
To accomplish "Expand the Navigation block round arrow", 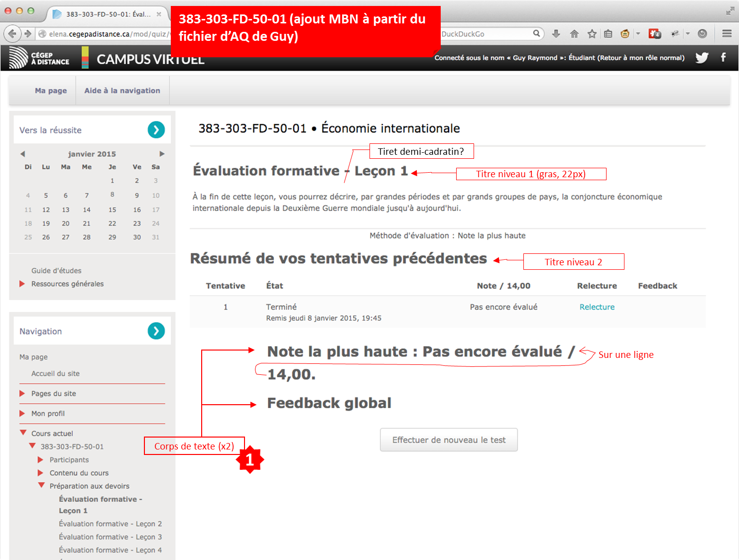I will 156,331.
